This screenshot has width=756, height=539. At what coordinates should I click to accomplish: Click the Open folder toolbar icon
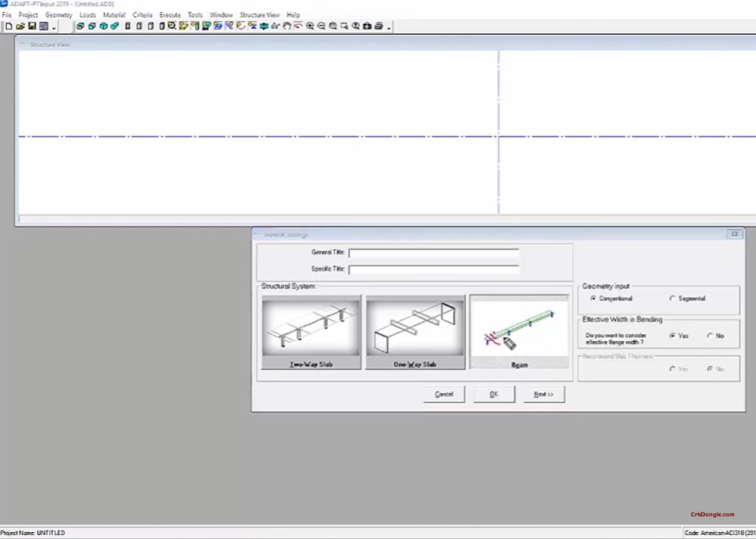tap(20, 26)
